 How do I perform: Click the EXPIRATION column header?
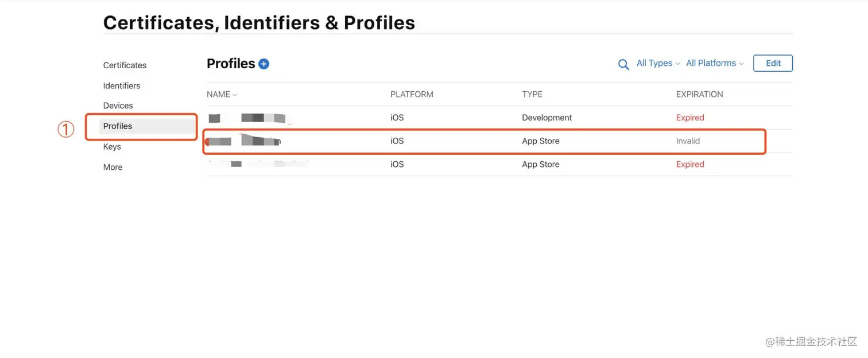tap(699, 94)
